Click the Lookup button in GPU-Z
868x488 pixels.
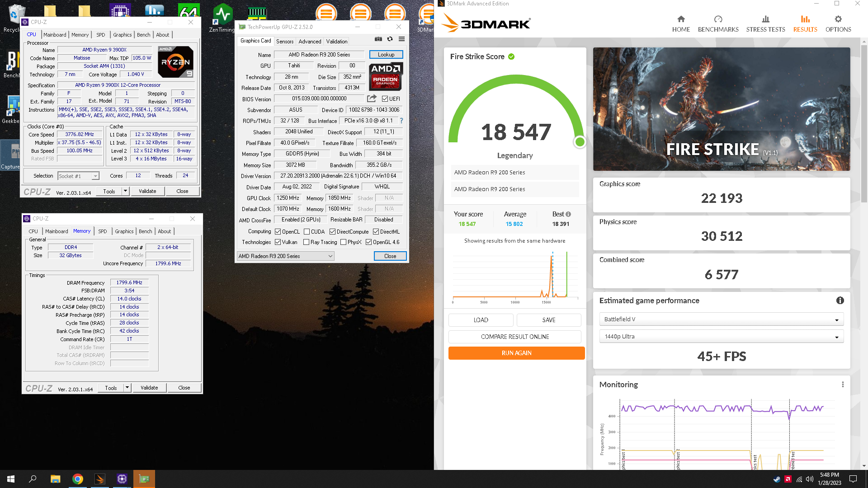click(x=386, y=55)
